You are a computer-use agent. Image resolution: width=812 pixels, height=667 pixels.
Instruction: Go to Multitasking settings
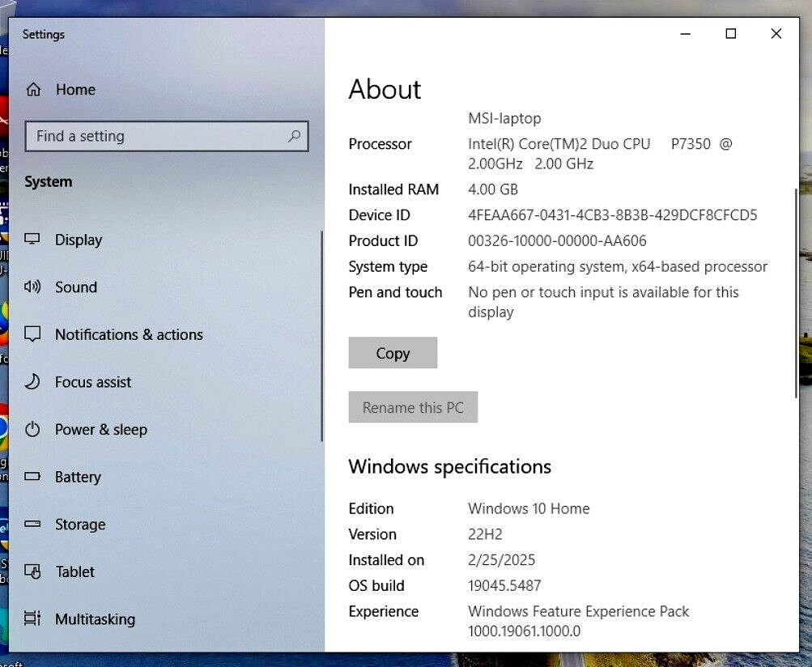pyautogui.click(x=96, y=619)
